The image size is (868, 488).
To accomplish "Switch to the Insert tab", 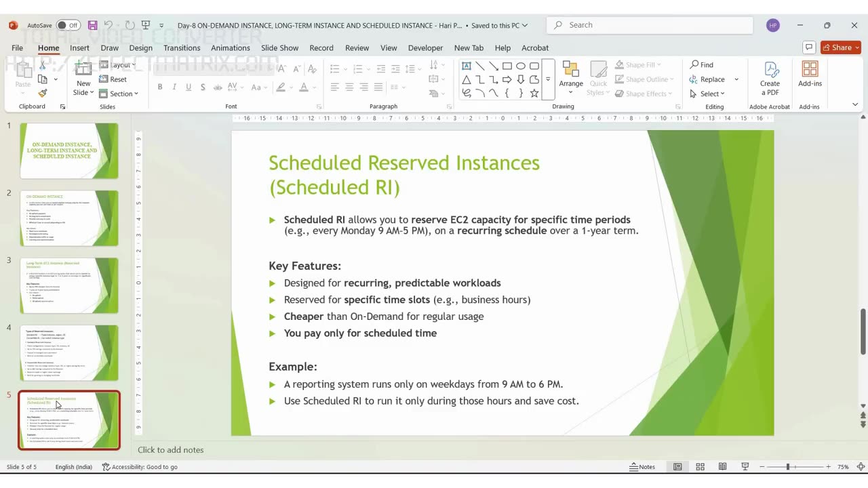I will click(79, 47).
